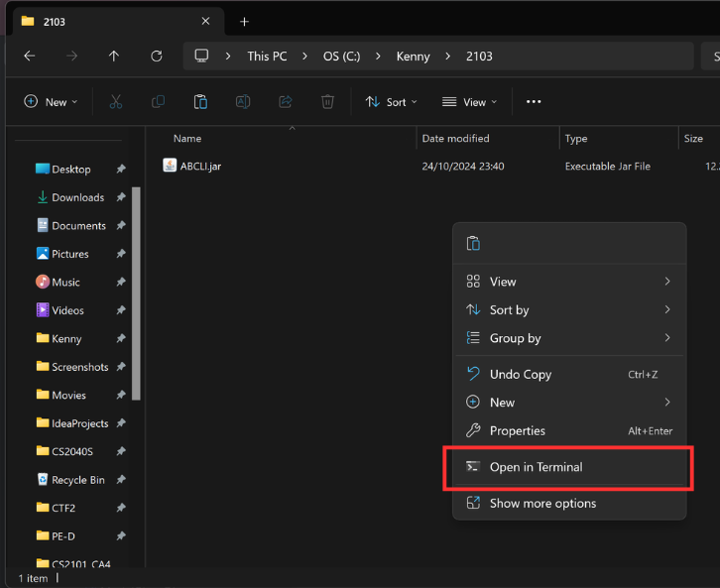
Task: Click the Share icon in toolbar
Action: coord(286,101)
